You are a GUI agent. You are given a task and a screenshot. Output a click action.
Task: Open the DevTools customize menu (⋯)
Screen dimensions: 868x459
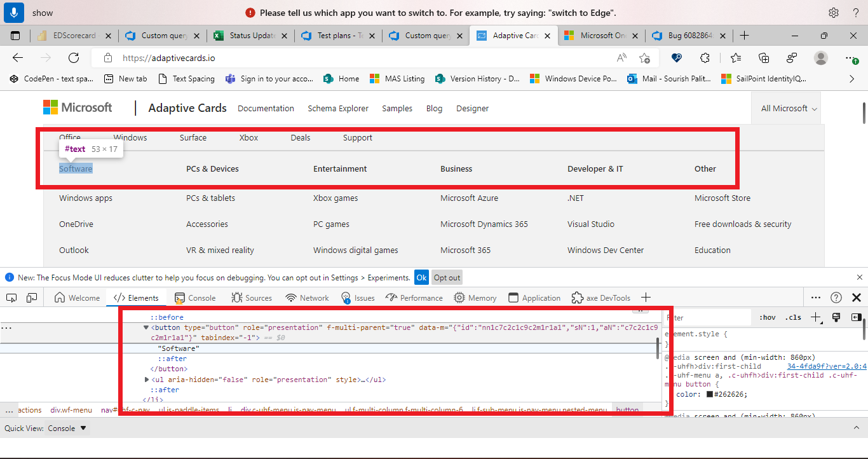pos(816,297)
